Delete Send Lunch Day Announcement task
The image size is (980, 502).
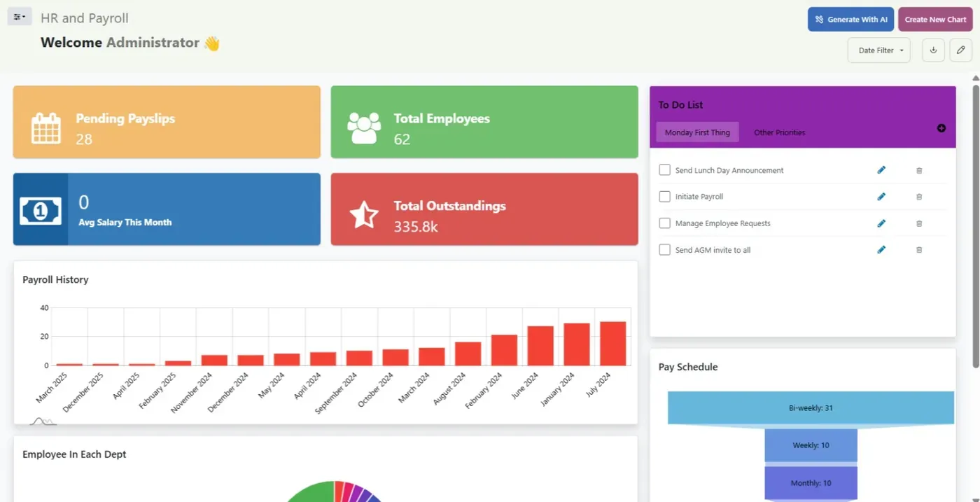coord(919,170)
